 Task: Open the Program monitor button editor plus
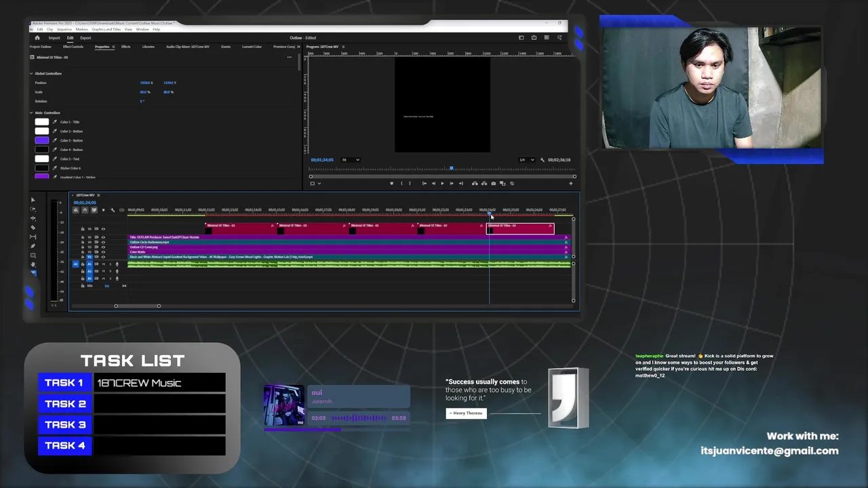click(571, 183)
